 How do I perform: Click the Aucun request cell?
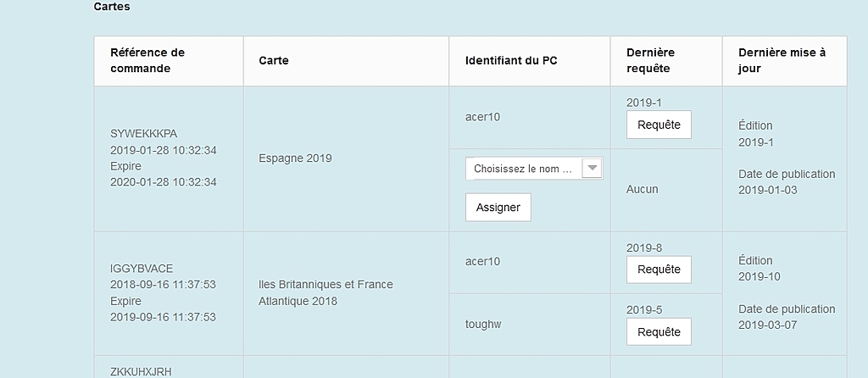[x=643, y=189]
